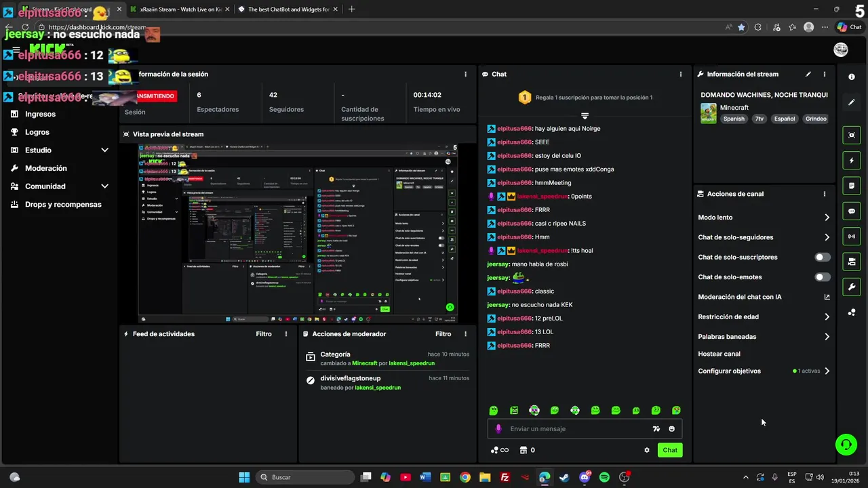Open Steam from the taskbar
The image size is (868, 488).
564,477
